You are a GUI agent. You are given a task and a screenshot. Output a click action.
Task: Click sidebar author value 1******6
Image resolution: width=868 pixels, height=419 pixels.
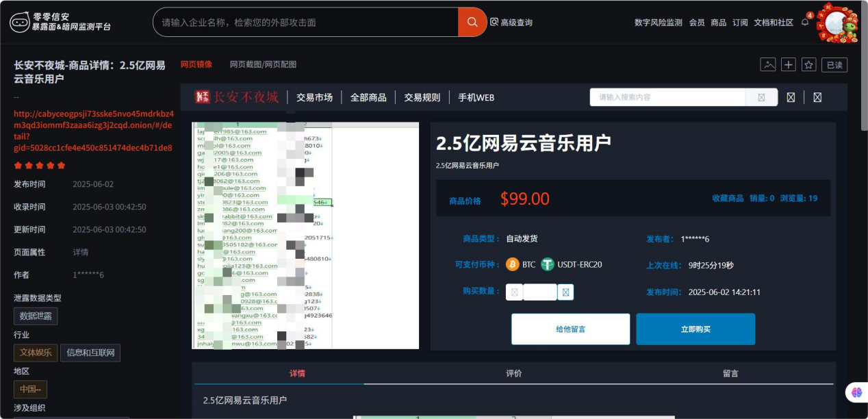[x=88, y=275]
